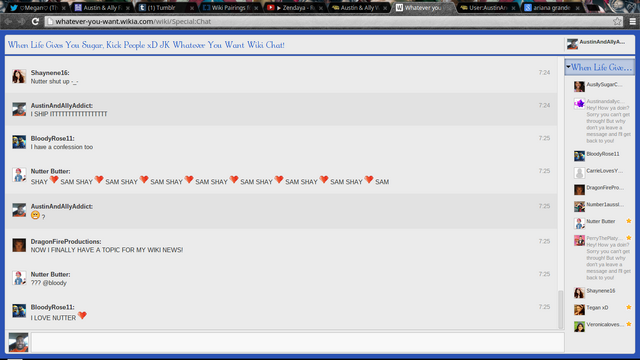Bookmark this page with the star icon
Viewport: 640px width, 360px height.
click(617, 21)
